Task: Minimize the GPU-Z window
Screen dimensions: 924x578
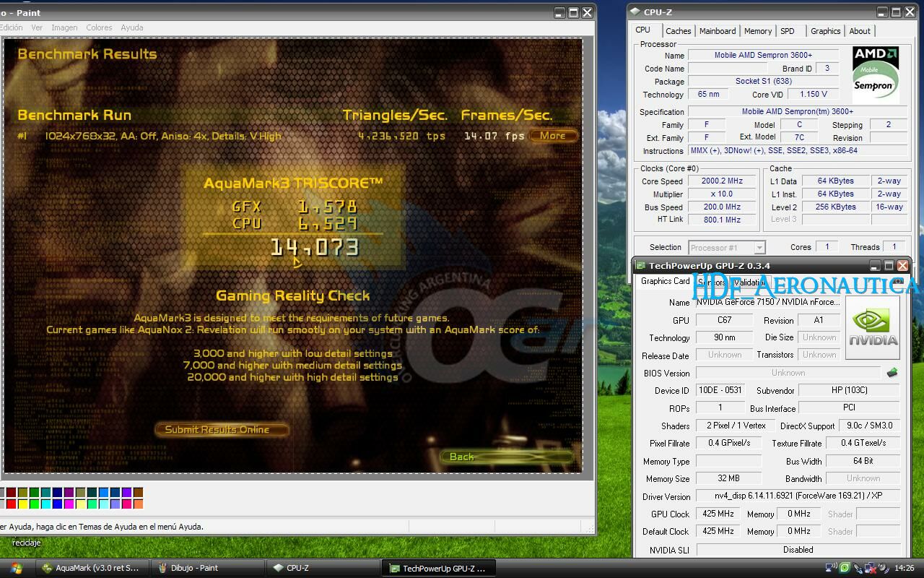Action: point(875,266)
